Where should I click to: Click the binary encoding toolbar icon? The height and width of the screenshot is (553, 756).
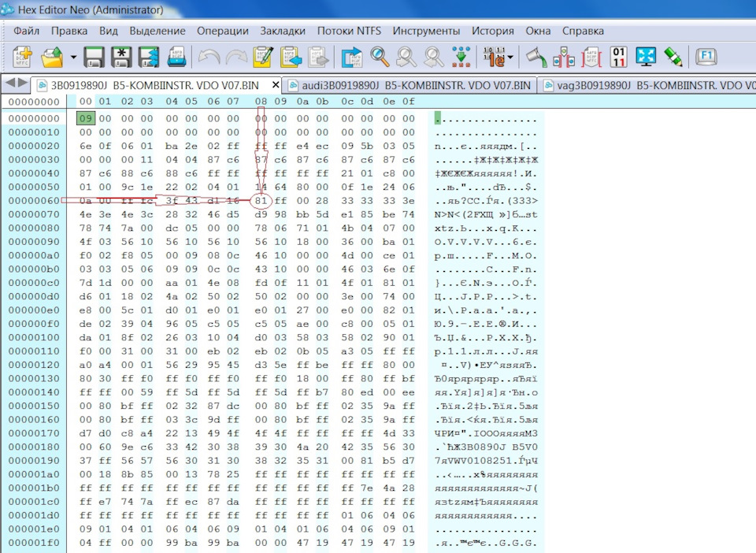493,57
